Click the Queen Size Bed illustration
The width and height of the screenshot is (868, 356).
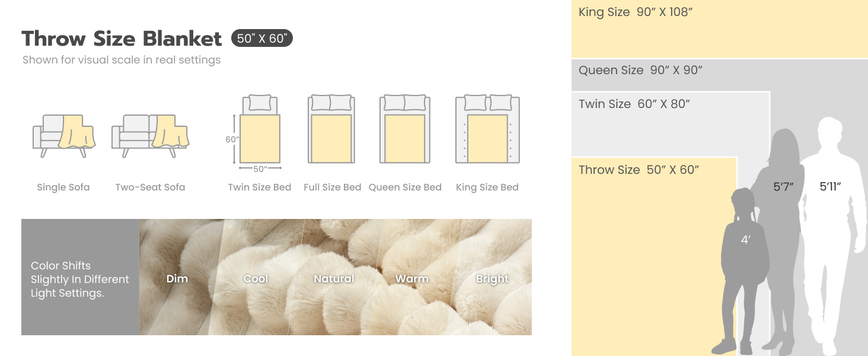click(x=405, y=129)
